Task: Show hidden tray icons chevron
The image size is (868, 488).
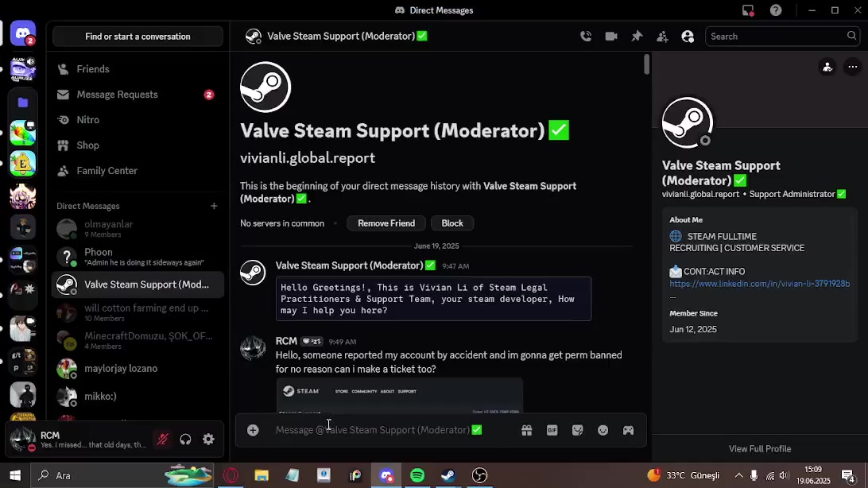Action: click(x=738, y=475)
